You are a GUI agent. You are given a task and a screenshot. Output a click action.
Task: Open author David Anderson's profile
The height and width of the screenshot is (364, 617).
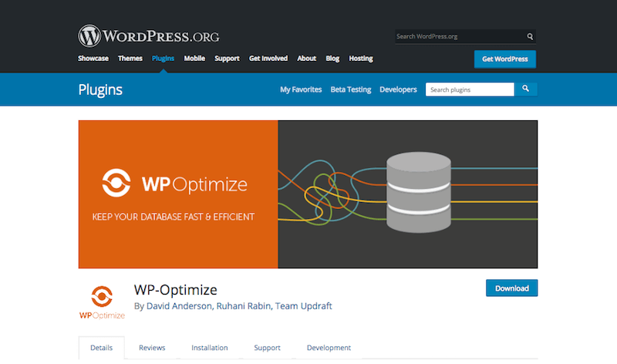179,305
